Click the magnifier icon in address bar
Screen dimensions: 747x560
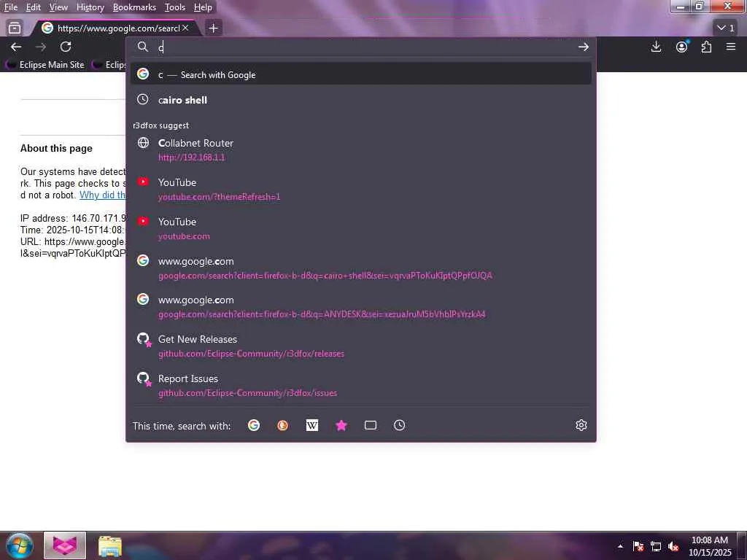coord(143,47)
